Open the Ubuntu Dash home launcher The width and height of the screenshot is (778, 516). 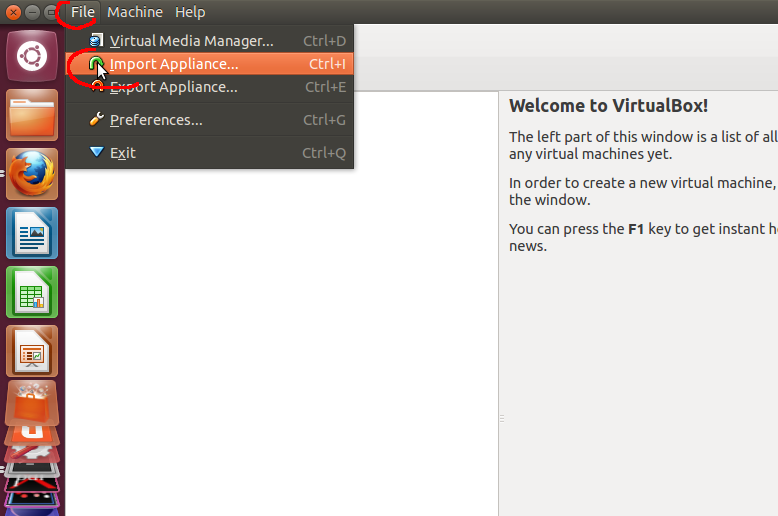32,56
